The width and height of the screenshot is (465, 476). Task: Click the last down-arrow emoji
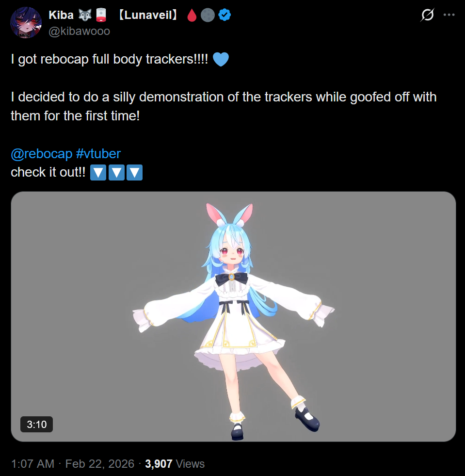coord(134,172)
